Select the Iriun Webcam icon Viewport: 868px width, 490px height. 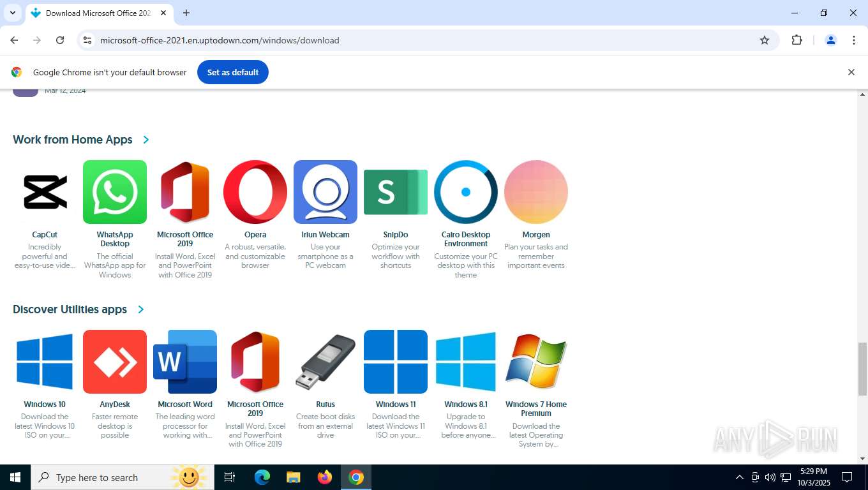coord(325,192)
